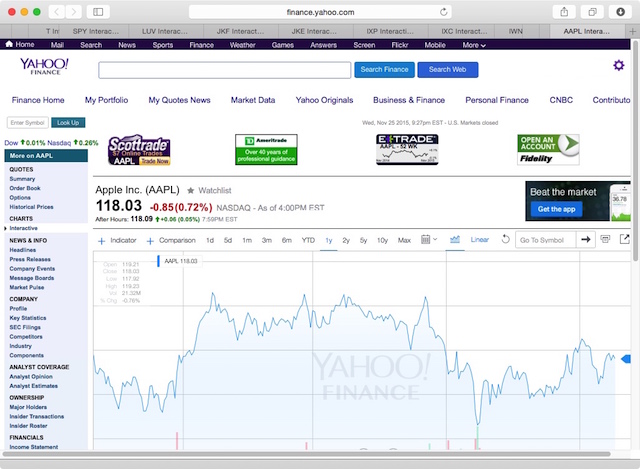Select the 1m chart range

[247, 240]
